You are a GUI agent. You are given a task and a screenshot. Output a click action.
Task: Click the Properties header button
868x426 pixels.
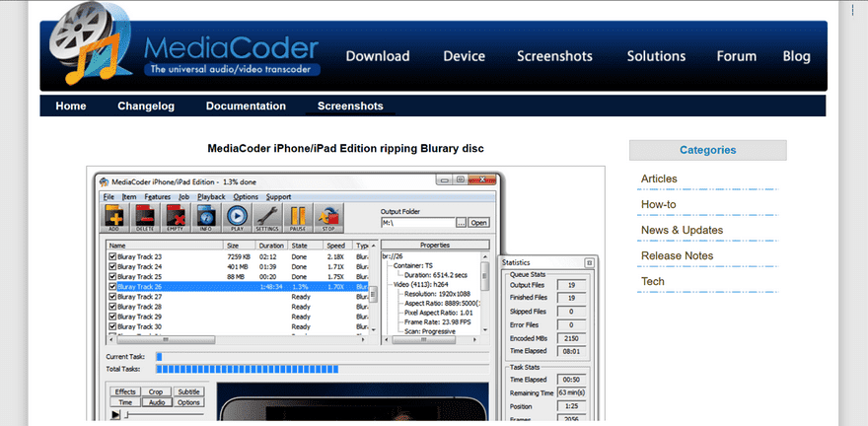[435, 246]
